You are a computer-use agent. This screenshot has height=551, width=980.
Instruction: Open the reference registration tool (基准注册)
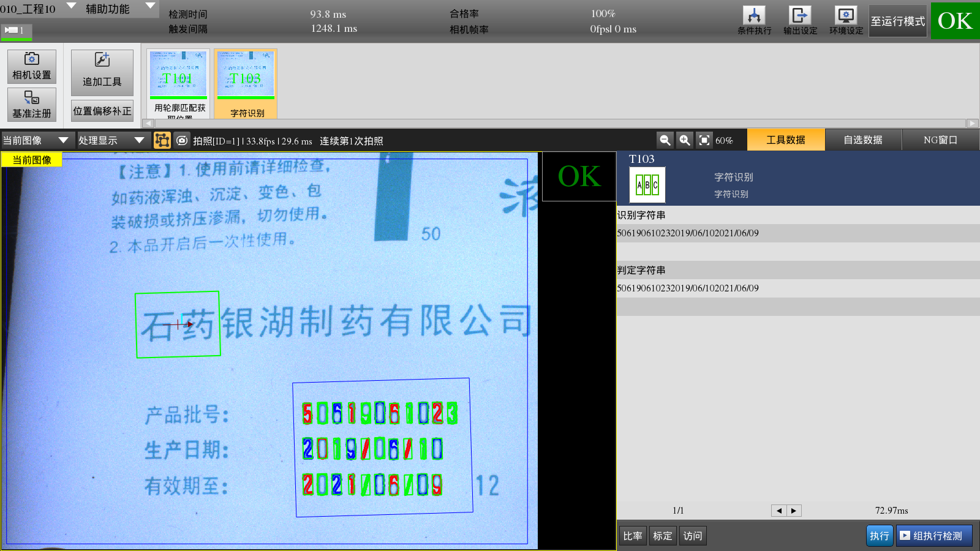coord(31,104)
